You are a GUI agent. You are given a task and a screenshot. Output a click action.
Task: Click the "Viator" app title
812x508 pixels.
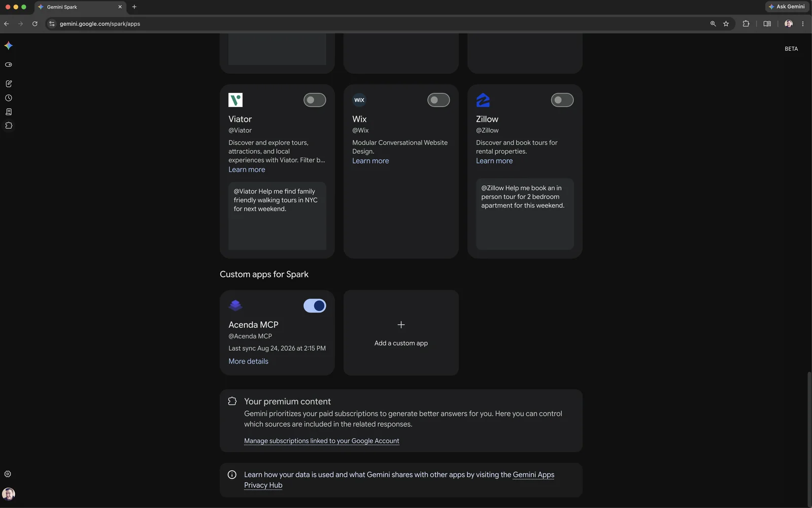click(x=240, y=119)
